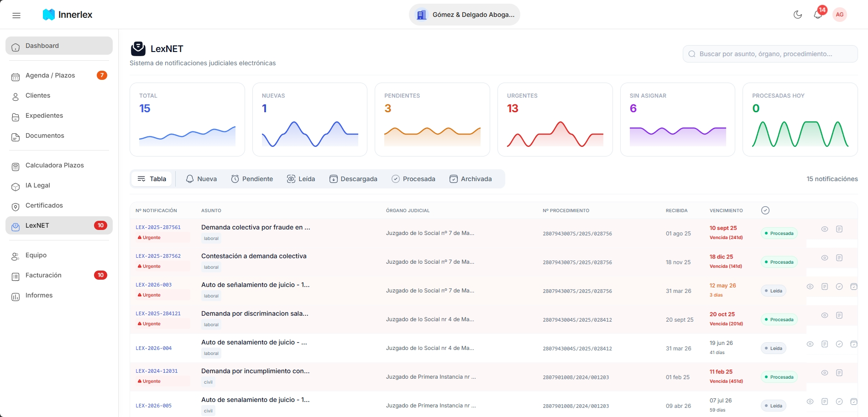This screenshot has height=417, width=868.
Task: Open Agenda / Plazos in sidebar
Action: [x=59, y=75]
